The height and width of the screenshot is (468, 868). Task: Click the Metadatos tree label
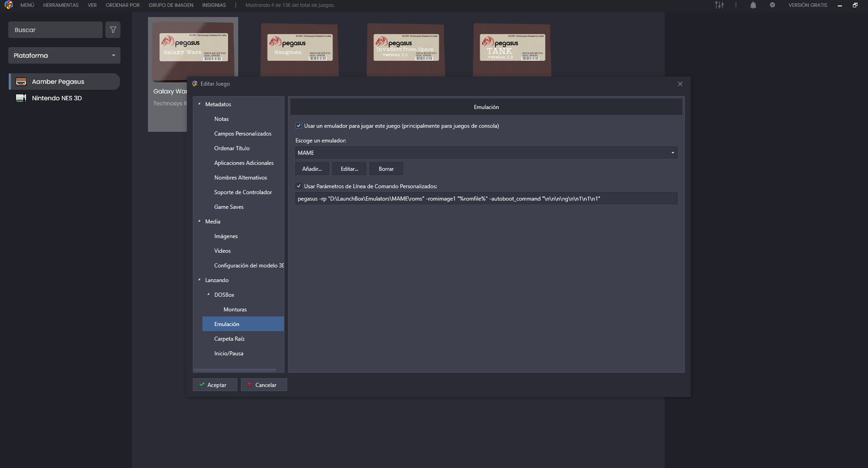(x=218, y=104)
